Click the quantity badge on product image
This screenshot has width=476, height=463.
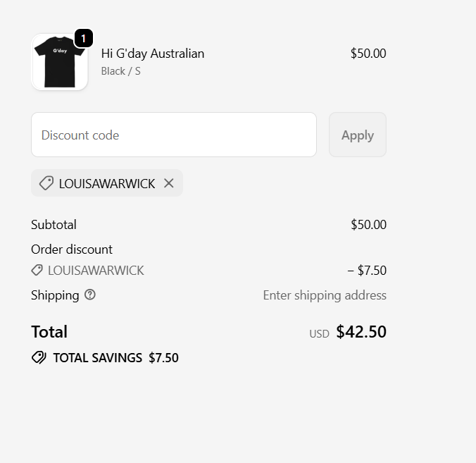point(83,39)
